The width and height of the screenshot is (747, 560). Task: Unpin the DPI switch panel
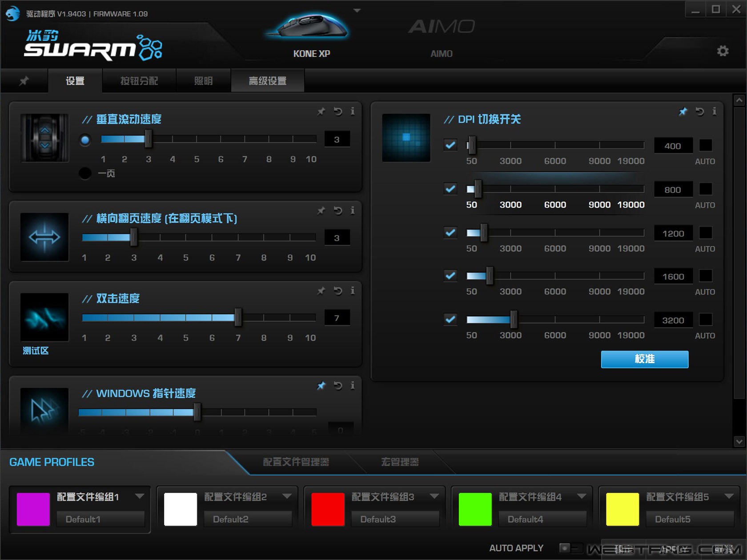click(x=683, y=111)
